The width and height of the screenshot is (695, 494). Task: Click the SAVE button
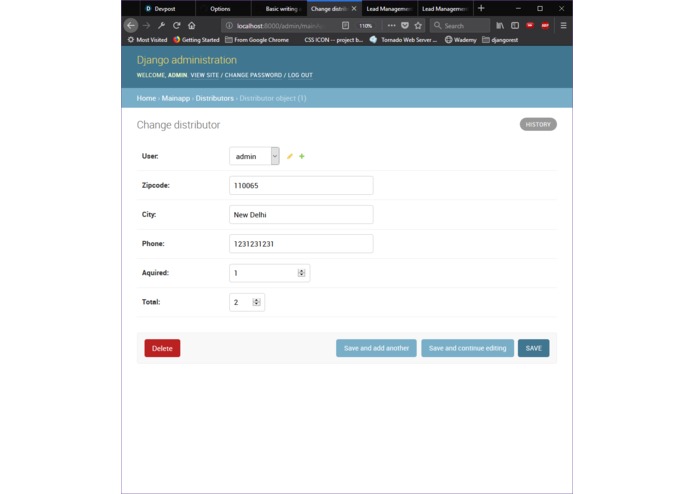click(534, 348)
